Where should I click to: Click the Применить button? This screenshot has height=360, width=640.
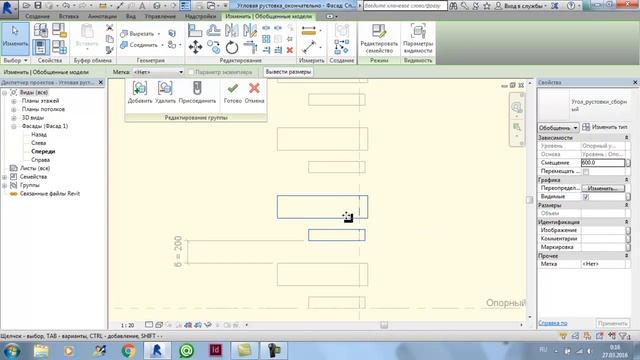[612, 323]
